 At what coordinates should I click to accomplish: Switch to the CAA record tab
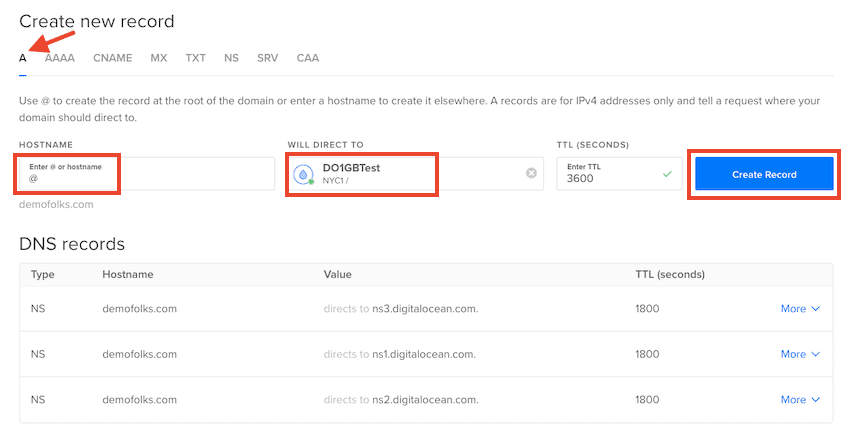click(308, 58)
